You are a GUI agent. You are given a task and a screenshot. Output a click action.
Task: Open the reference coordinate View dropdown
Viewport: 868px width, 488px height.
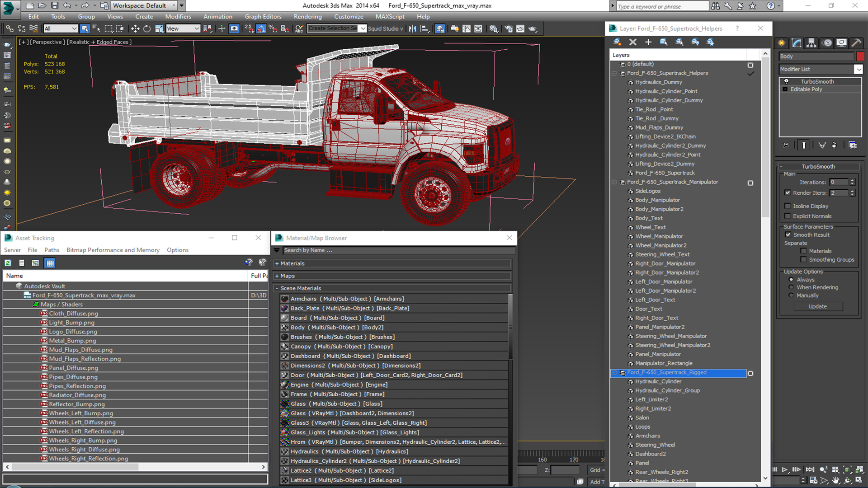[x=183, y=28]
